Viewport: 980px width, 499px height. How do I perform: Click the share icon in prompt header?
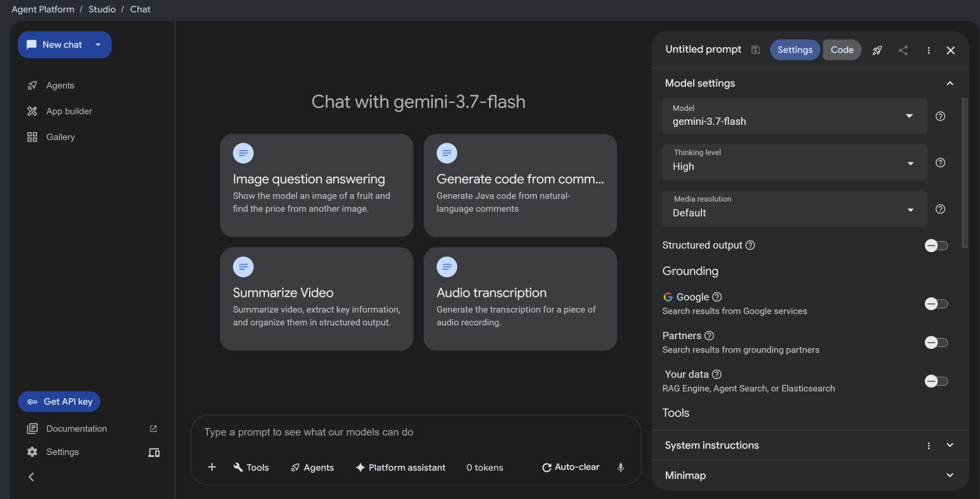903,50
